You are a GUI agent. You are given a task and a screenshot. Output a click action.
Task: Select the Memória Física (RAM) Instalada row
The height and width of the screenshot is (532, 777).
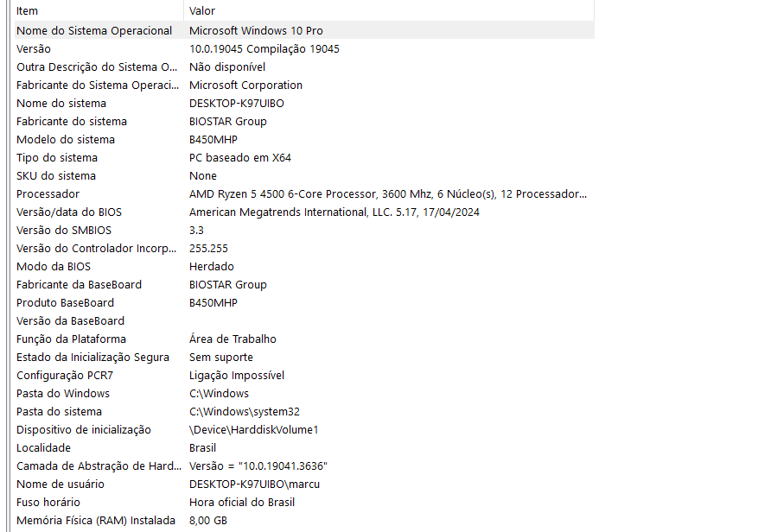pyautogui.click(x=304, y=521)
